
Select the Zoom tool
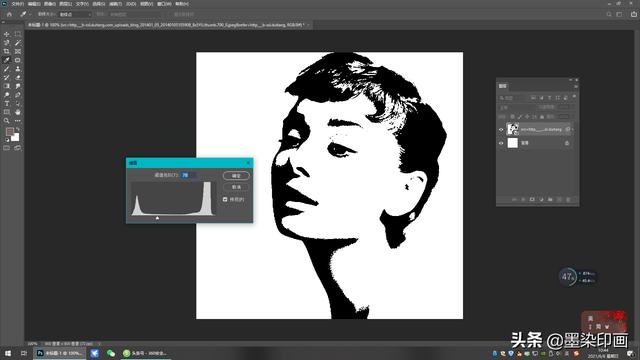click(7, 121)
